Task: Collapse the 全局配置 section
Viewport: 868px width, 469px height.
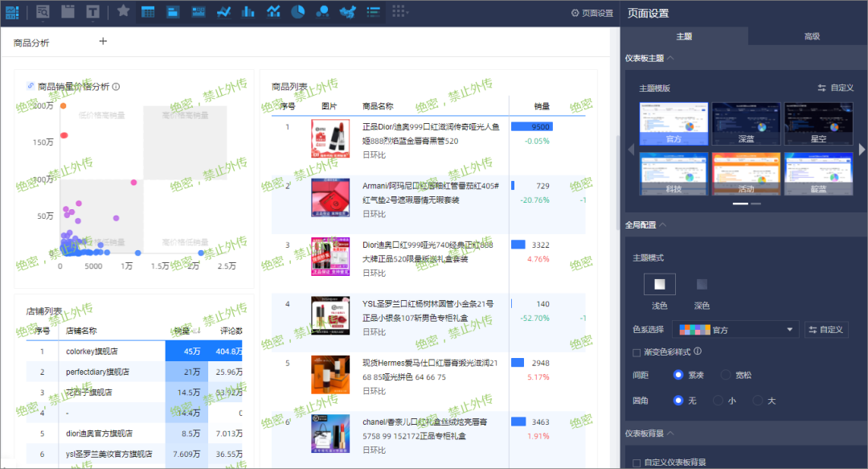Action: point(662,224)
